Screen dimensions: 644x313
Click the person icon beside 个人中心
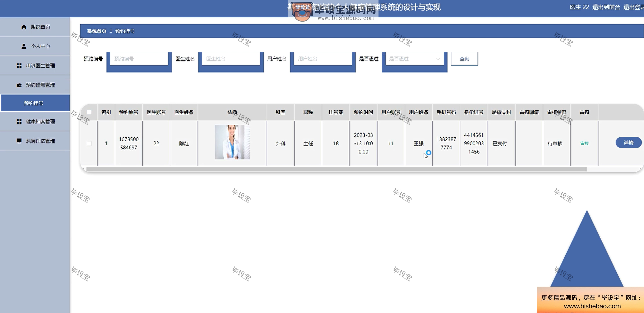(x=24, y=46)
